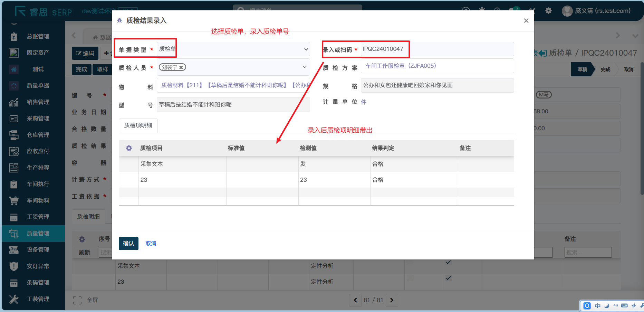
Task: Toggle checkbox in 采集文本 background row
Action: (x=448, y=262)
